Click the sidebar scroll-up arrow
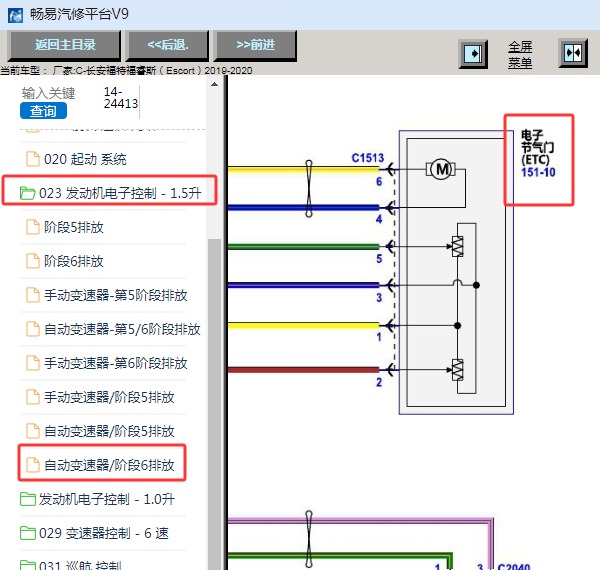 pyautogui.click(x=215, y=84)
